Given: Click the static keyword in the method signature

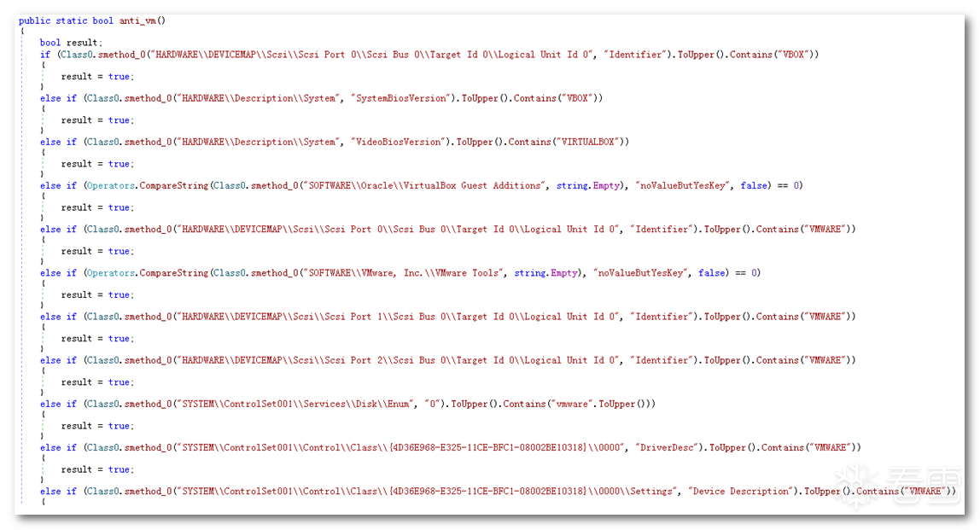Looking at the screenshot, I should [71, 20].
